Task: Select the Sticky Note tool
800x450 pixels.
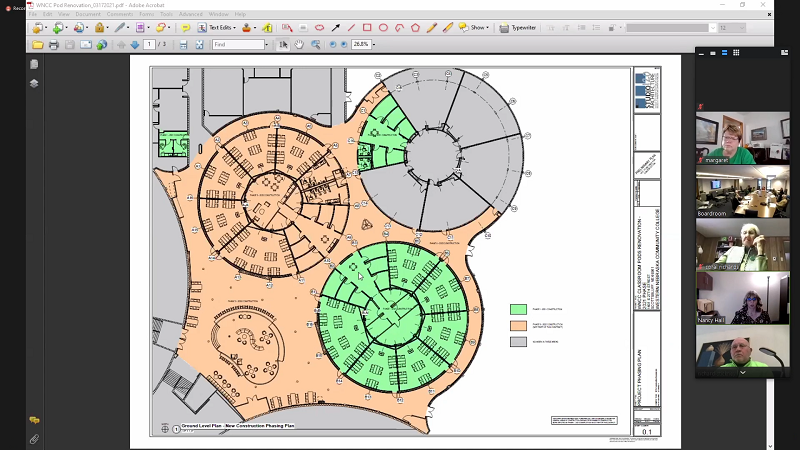Action: (x=186, y=28)
